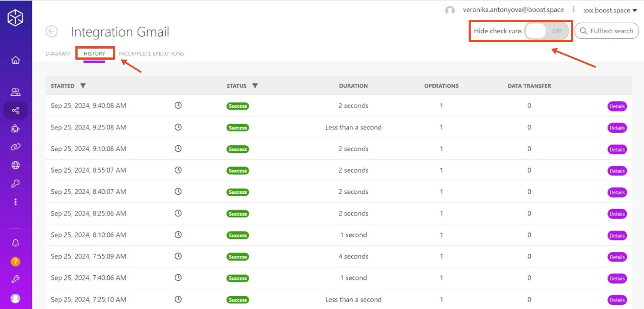
Task: Expand the xxx.boost.space dropdown
Action: (x=610, y=10)
